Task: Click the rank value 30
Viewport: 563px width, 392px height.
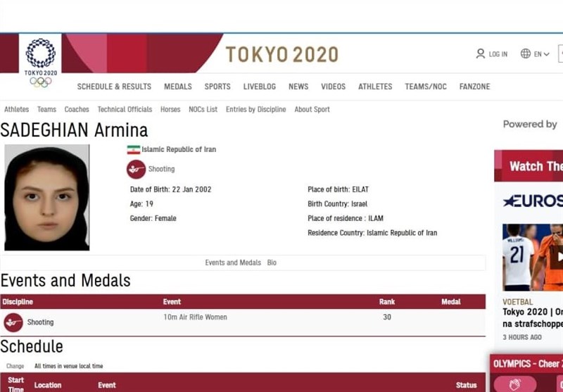Action: (x=386, y=317)
